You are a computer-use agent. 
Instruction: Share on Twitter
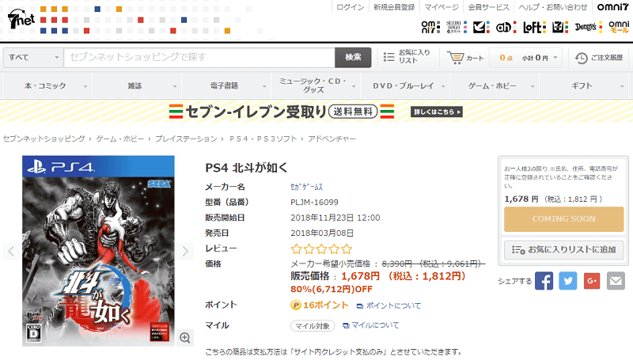(567, 281)
